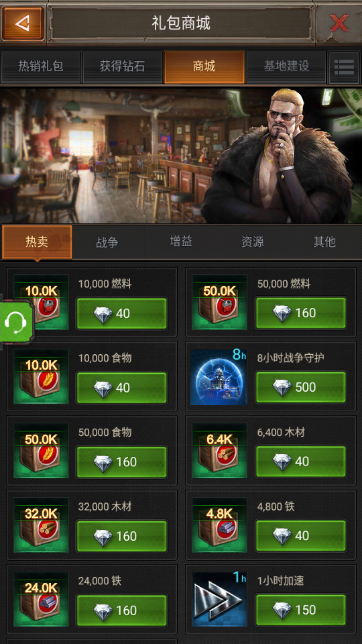Screen dimensions: 362x644
Task: Open the 基地建设 tab
Action: coord(286,66)
